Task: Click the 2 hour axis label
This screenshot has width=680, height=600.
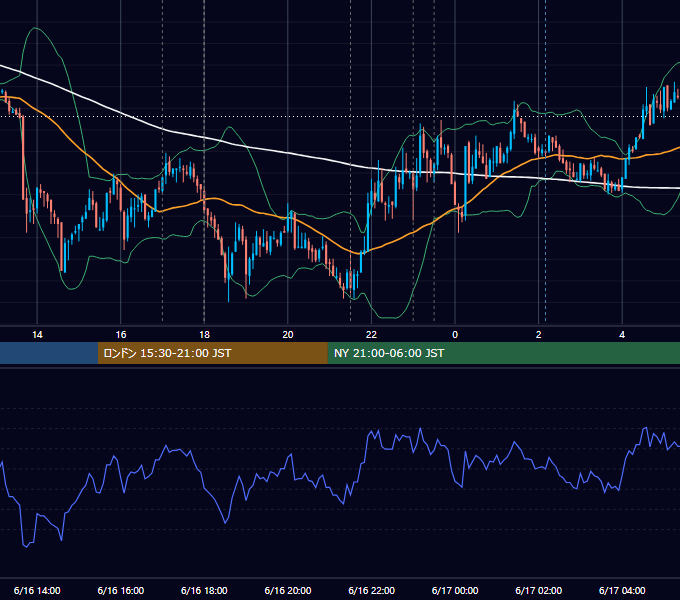Action: pyautogui.click(x=539, y=335)
